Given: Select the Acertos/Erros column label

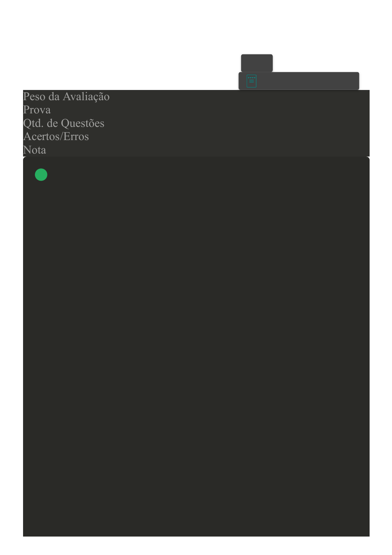Looking at the screenshot, I should [x=56, y=136].
